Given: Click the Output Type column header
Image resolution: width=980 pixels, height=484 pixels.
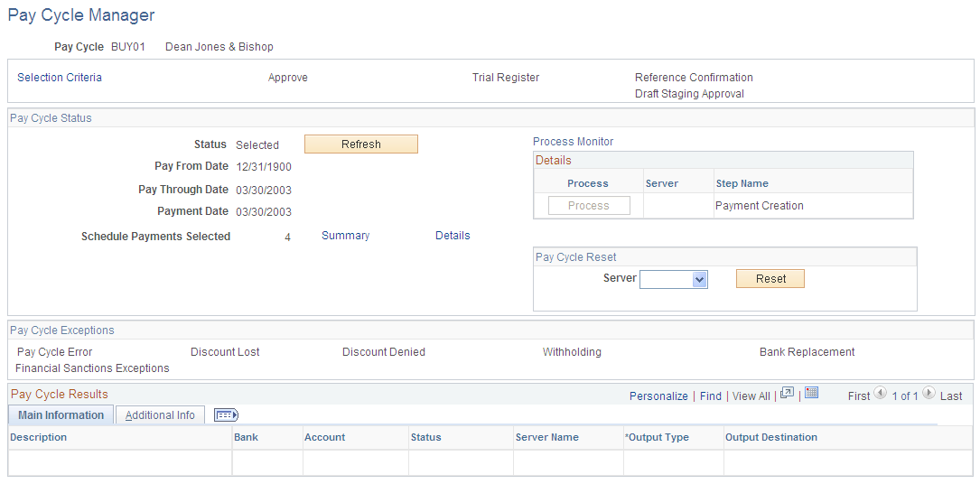Looking at the screenshot, I should (657, 437).
